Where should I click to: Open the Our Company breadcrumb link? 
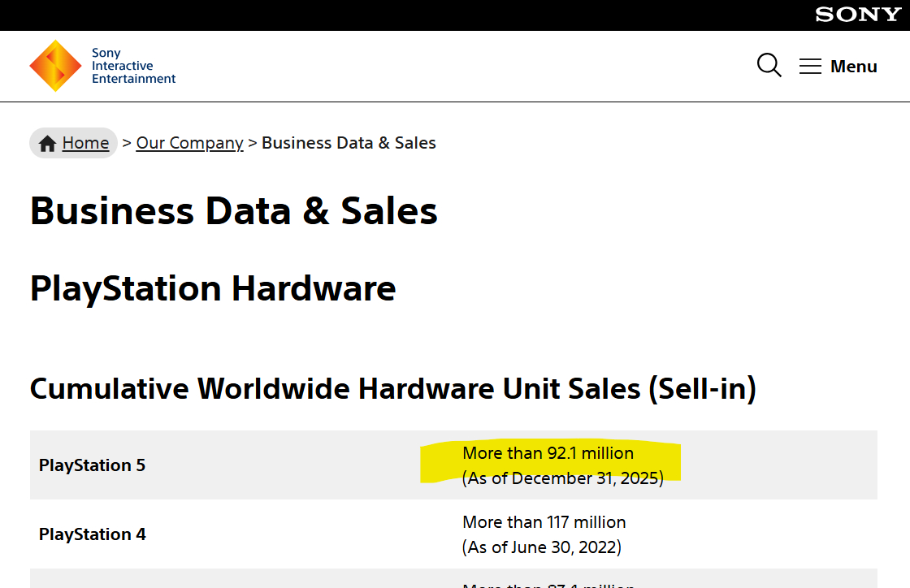click(x=189, y=143)
